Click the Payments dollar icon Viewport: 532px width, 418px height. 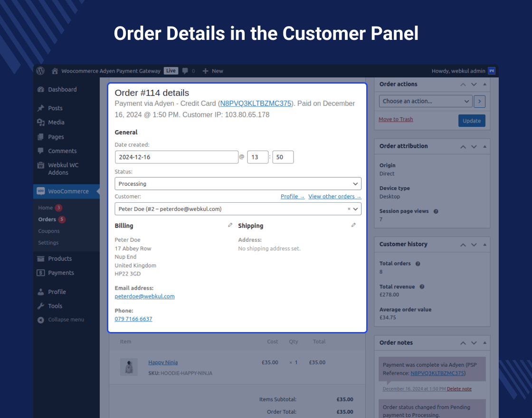[41, 273]
